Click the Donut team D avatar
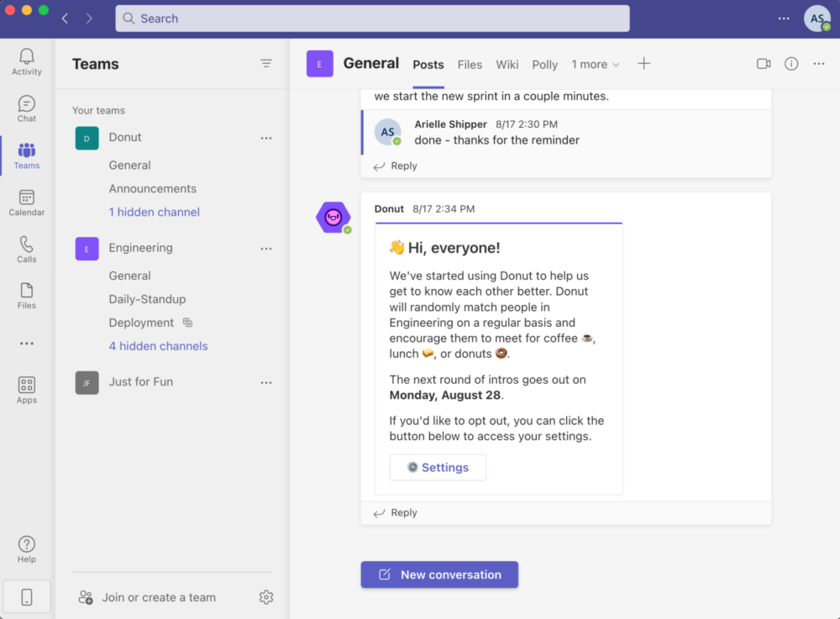Image resolution: width=840 pixels, height=619 pixels. (x=87, y=138)
